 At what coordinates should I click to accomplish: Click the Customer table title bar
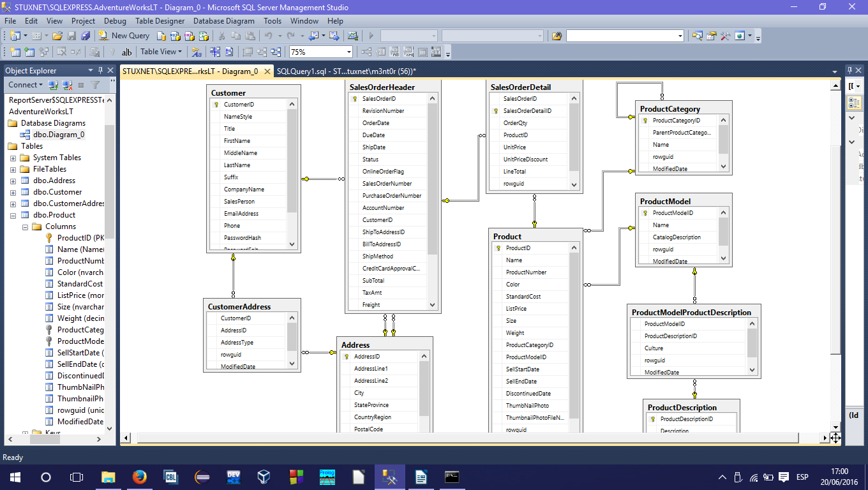pos(253,93)
